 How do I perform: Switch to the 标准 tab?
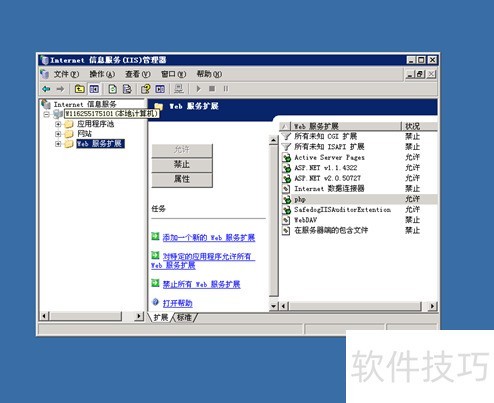184,317
